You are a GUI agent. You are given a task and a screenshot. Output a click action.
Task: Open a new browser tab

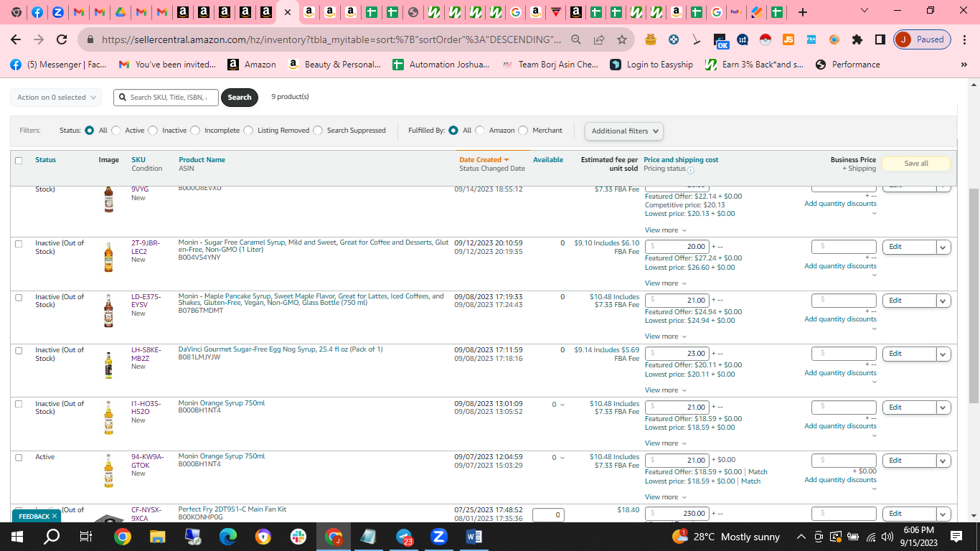tap(803, 12)
